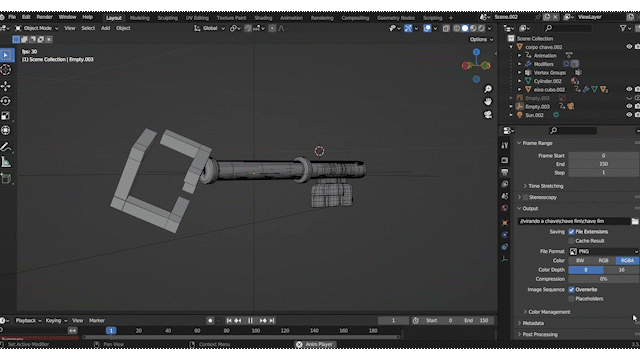Open the View Layer properties tab

point(505,184)
